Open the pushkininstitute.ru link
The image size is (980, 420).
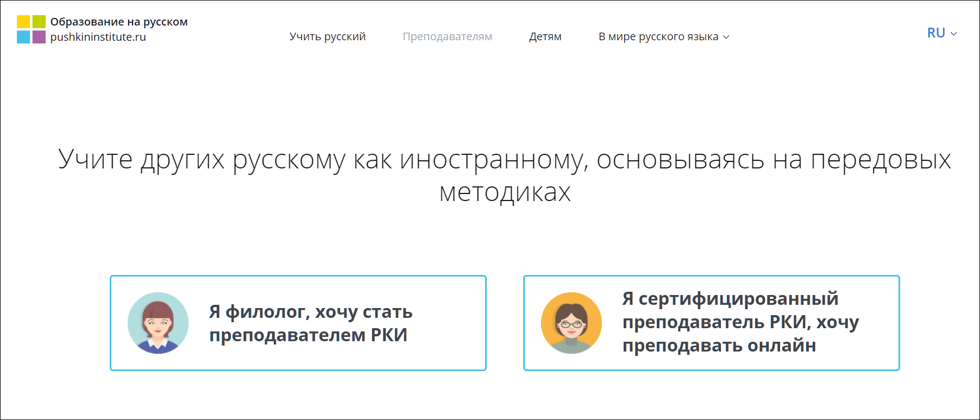98,37
